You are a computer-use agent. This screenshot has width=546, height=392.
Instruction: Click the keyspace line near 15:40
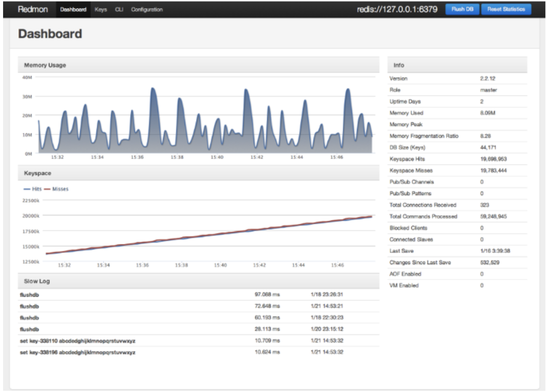click(x=220, y=234)
